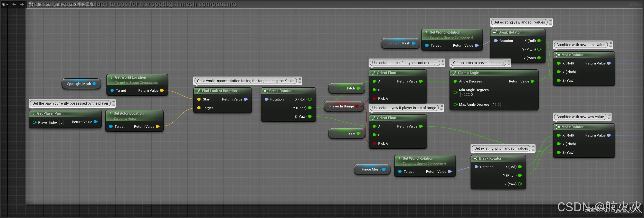This screenshot has height=218, width=644.
Task: Click the Get Player Pawn node title
Action: coord(50,114)
